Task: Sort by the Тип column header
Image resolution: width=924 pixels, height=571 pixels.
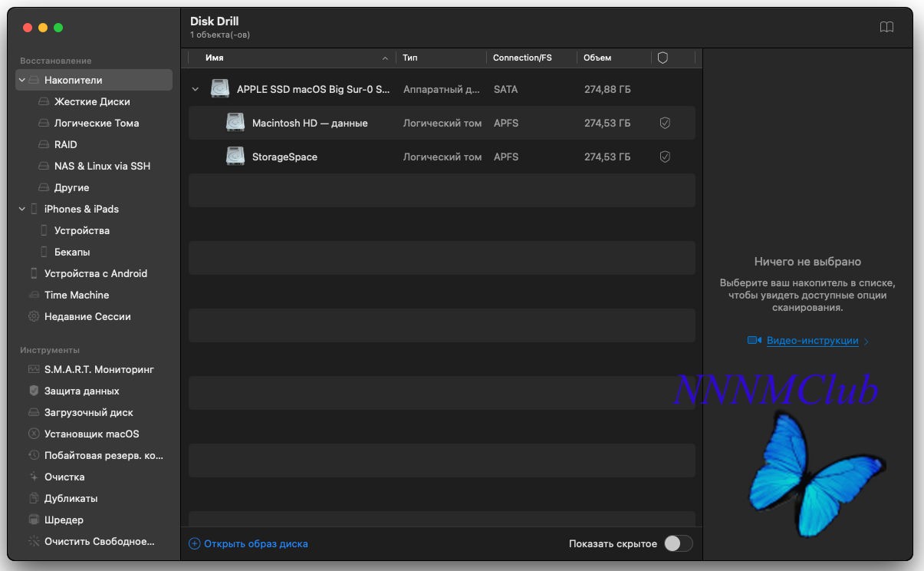Action: click(410, 58)
